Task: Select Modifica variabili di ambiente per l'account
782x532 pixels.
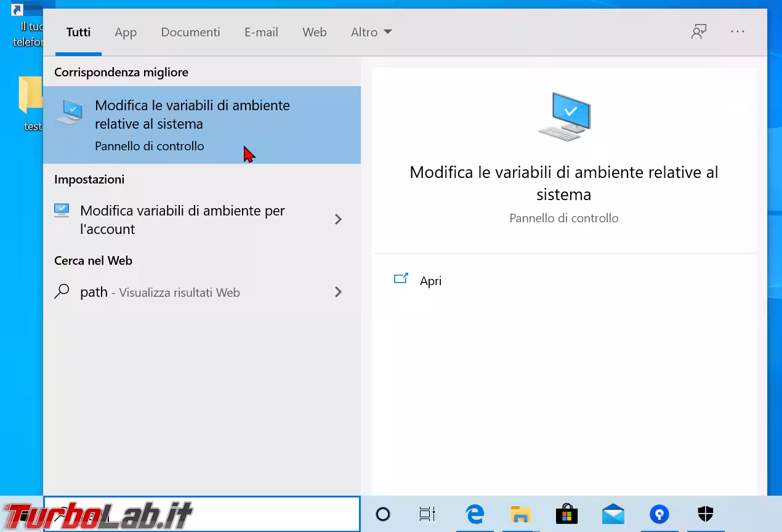Action: point(182,219)
